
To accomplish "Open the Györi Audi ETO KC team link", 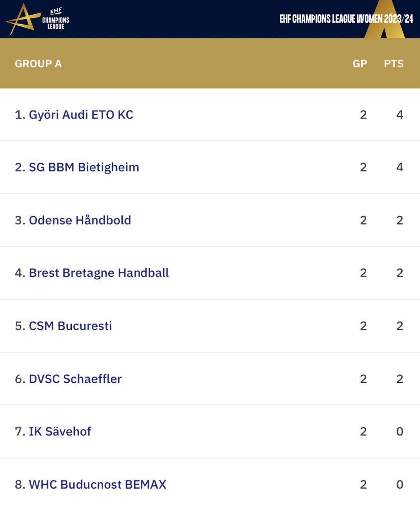I will click(81, 115).
